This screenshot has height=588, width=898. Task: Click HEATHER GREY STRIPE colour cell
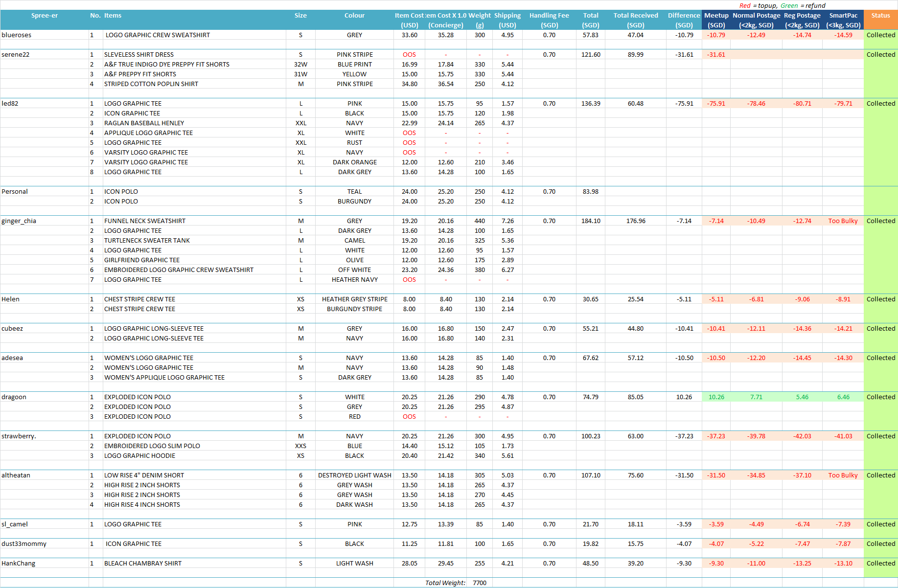pos(355,299)
